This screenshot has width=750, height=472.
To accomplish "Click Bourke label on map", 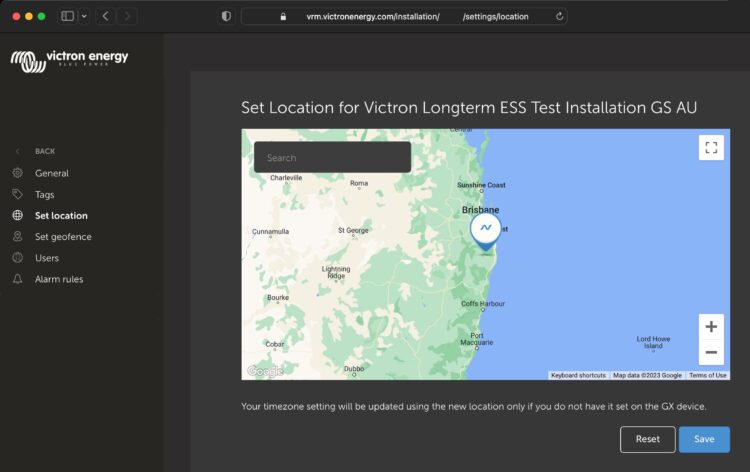I will pos(278,297).
